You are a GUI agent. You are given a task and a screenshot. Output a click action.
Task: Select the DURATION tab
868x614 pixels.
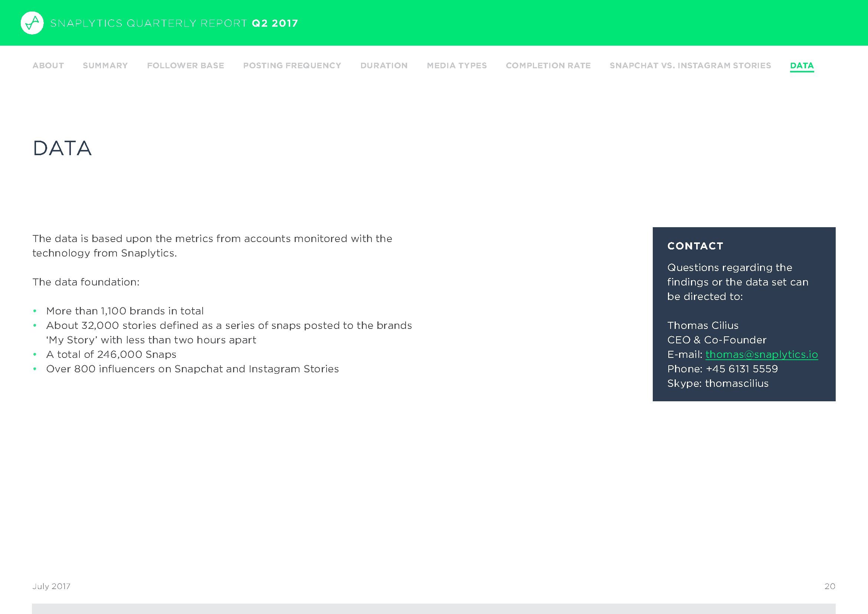(384, 65)
